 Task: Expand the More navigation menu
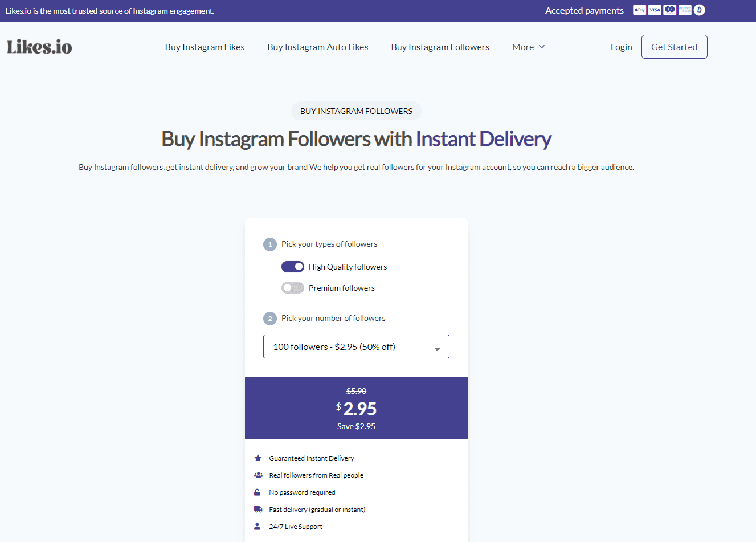528,47
